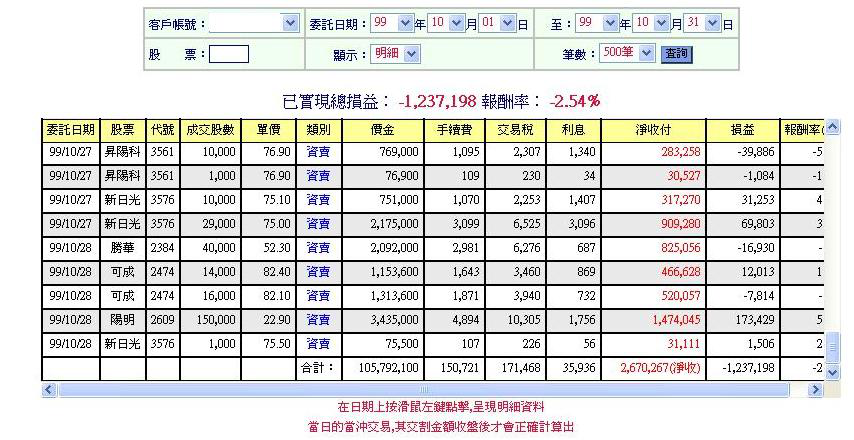
Task: Click profit value 173,429
Action: click(754, 320)
